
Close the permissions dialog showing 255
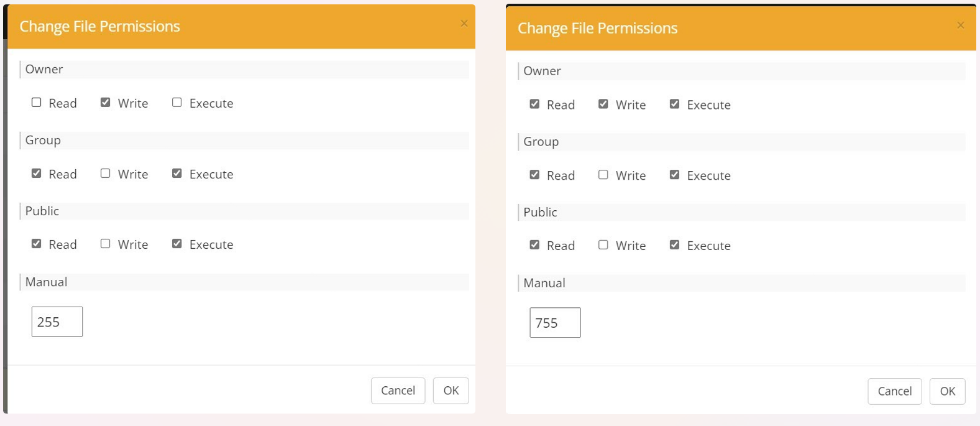pyautogui.click(x=464, y=24)
